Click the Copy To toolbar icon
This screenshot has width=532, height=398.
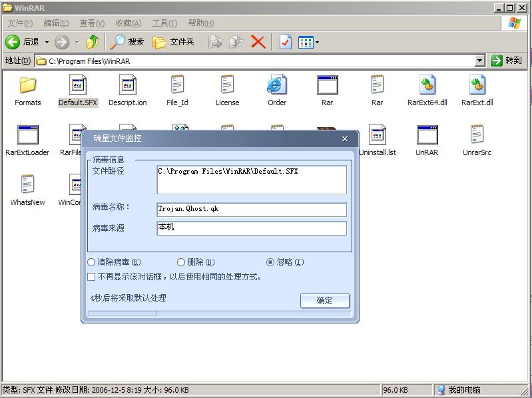(236, 42)
